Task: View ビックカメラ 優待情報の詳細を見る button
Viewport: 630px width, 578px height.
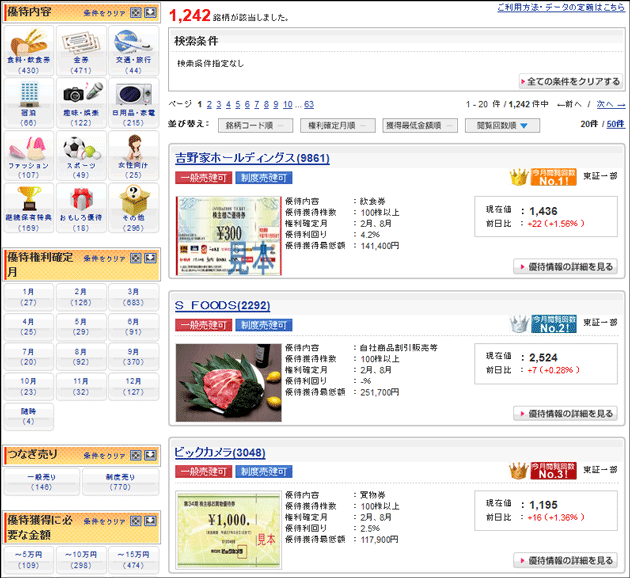Action: [565, 560]
